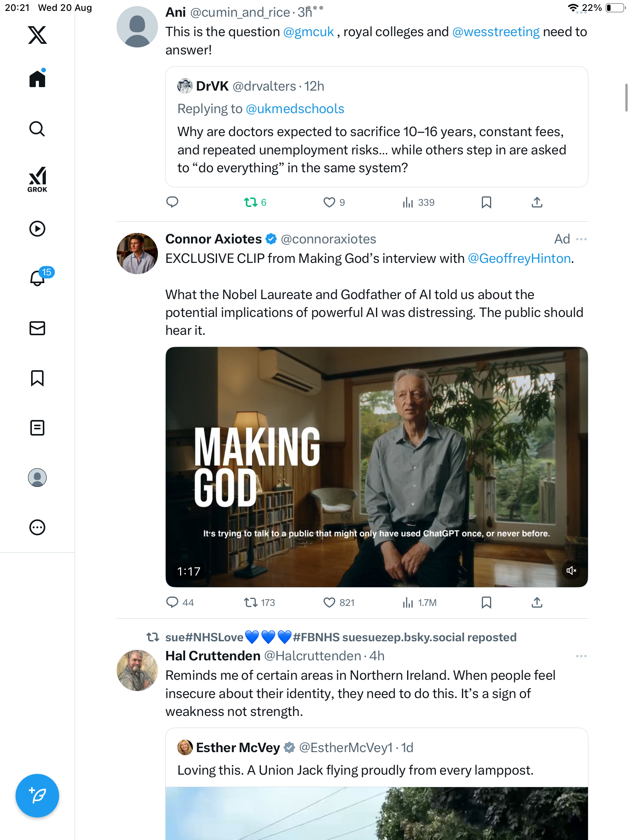Open the sidebar Bookmarks icon
This screenshot has width=630, height=840.
[37, 378]
